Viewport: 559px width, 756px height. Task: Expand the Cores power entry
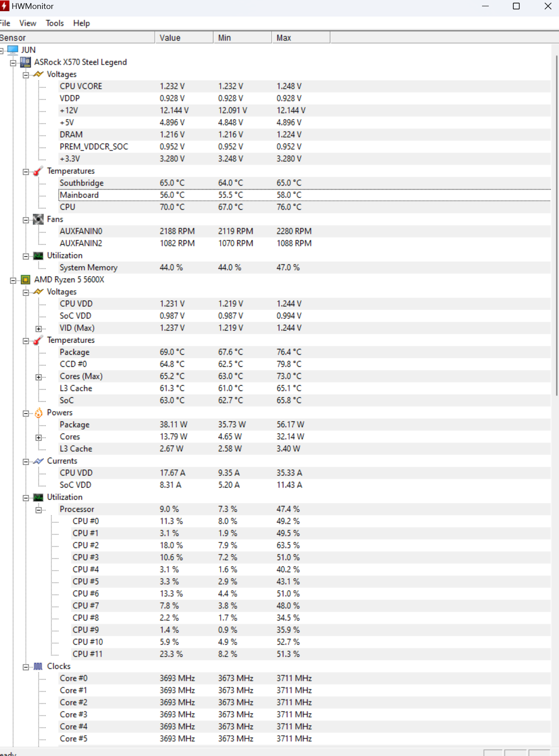(38, 437)
